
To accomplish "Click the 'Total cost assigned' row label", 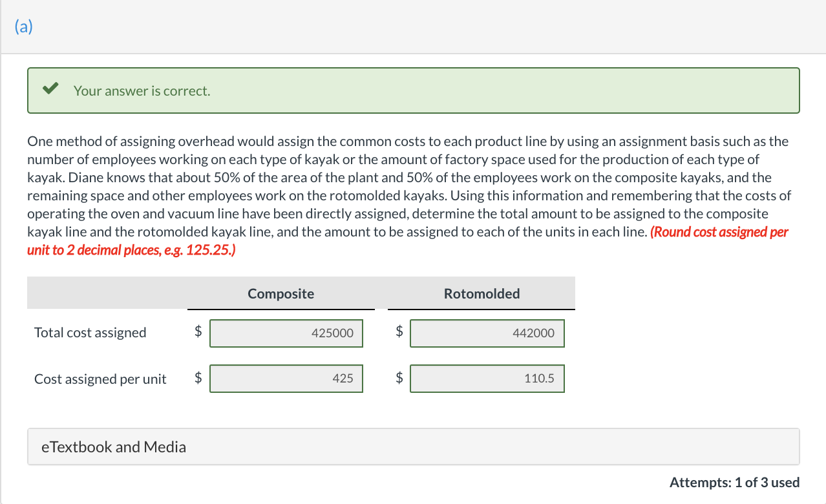I will pos(90,333).
